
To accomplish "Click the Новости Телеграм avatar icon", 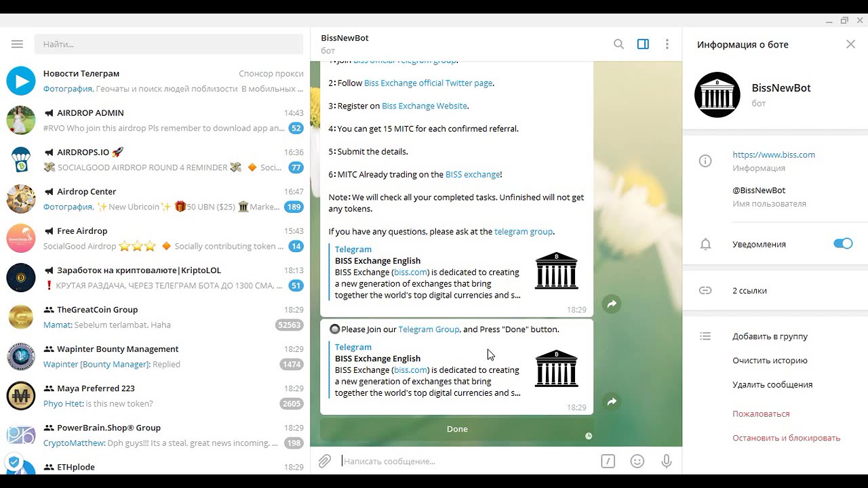I will pyautogui.click(x=21, y=81).
